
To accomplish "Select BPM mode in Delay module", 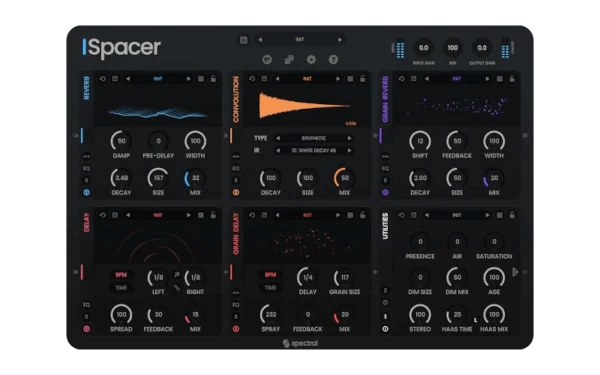I will (121, 275).
